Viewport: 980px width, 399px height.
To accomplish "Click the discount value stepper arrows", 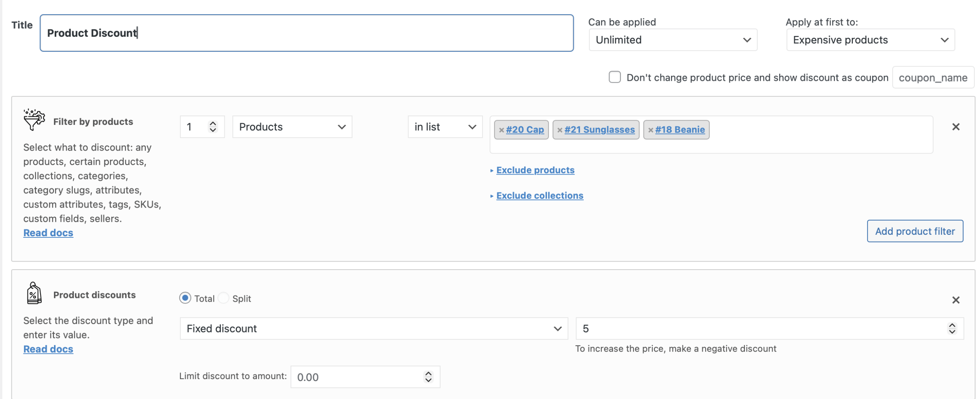I will tap(951, 329).
